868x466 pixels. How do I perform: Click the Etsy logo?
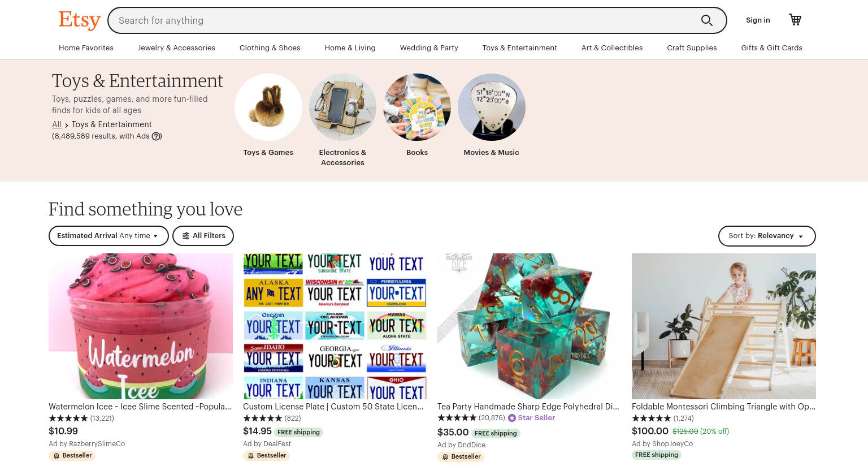click(80, 20)
